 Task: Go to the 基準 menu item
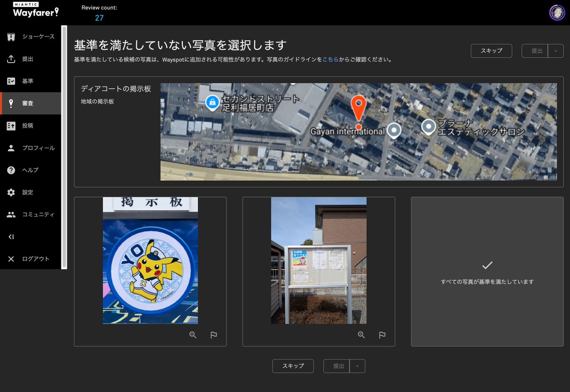[x=30, y=81]
